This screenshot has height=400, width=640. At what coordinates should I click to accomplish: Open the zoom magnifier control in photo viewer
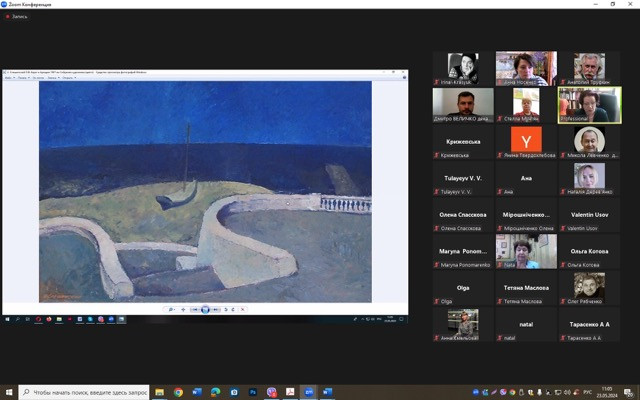coord(171,309)
